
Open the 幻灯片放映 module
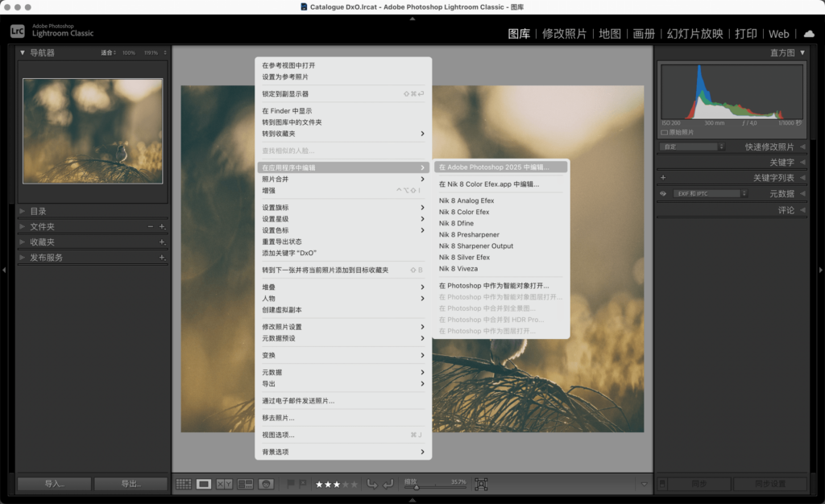pos(694,34)
